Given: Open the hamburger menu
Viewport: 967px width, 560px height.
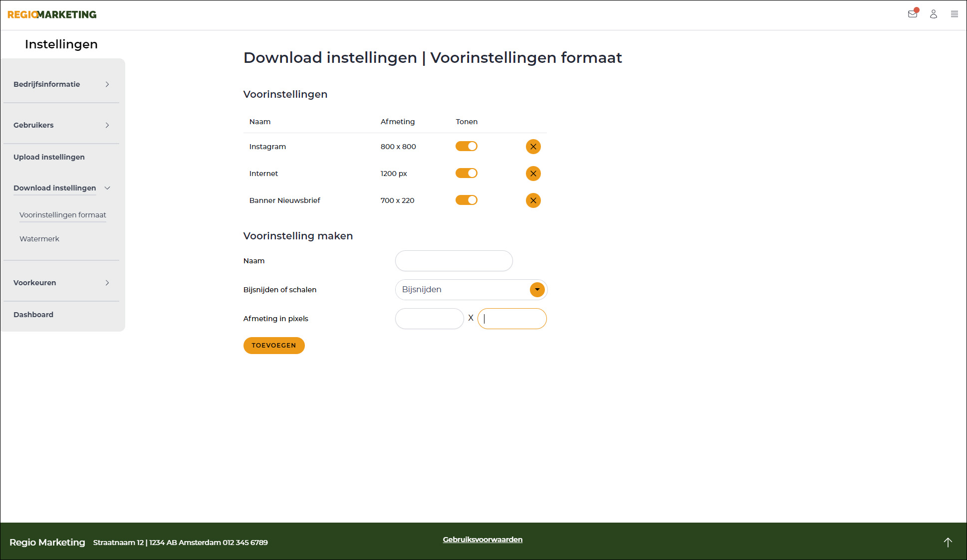Looking at the screenshot, I should pos(955,14).
